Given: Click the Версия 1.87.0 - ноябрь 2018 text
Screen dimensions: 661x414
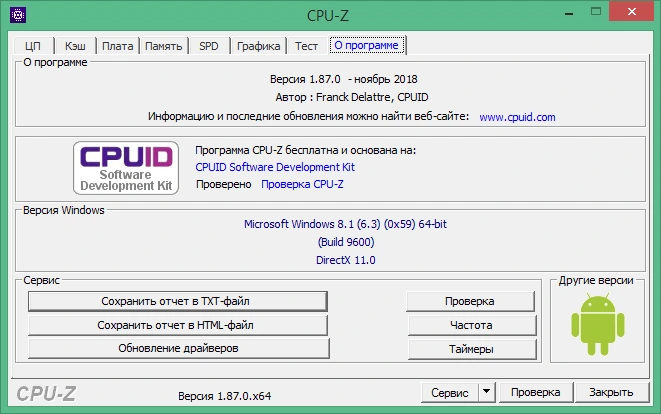Looking at the screenshot, I should [344, 79].
